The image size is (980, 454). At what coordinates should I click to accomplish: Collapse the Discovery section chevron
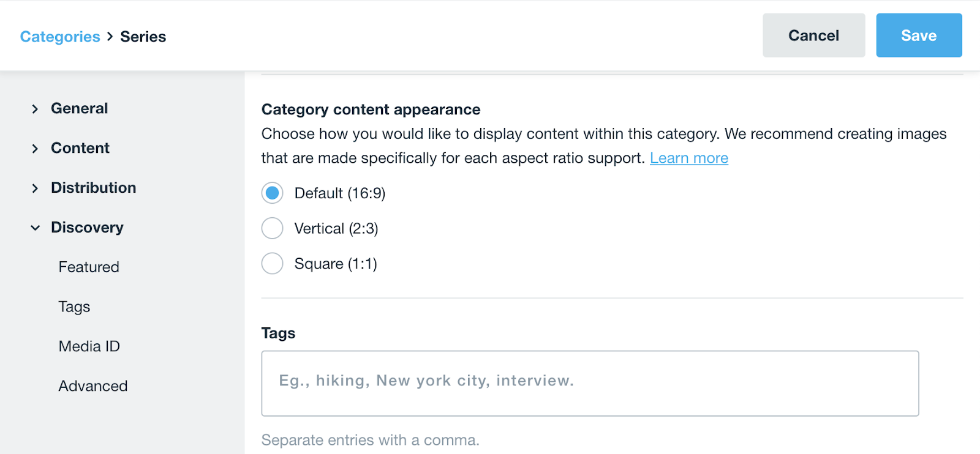tap(35, 228)
